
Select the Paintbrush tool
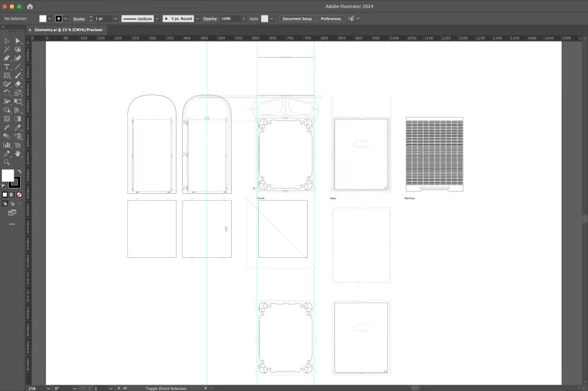tap(18, 75)
